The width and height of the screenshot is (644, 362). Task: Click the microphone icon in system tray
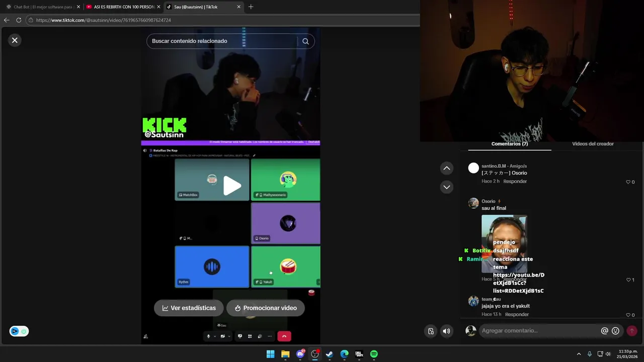click(x=590, y=354)
